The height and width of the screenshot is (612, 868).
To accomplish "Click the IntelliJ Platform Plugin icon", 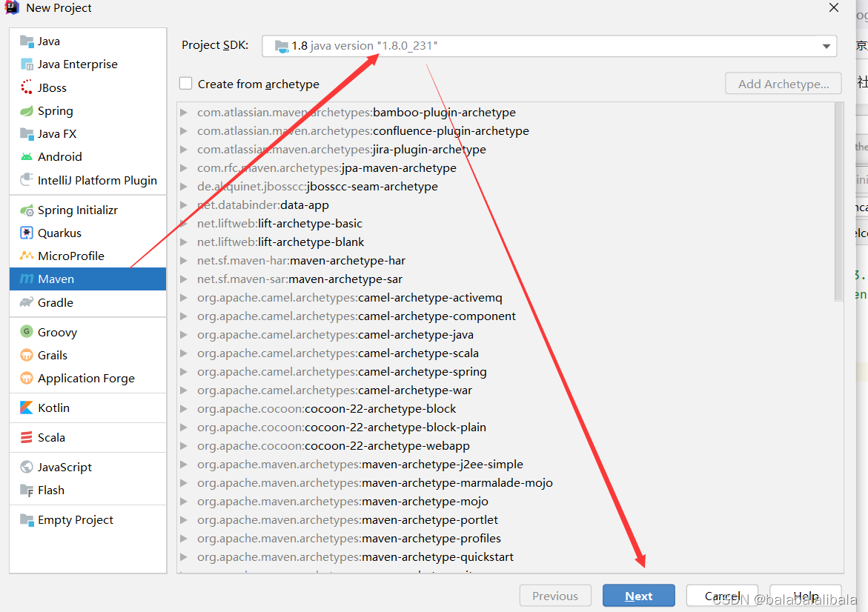I will pyautogui.click(x=27, y=180).
